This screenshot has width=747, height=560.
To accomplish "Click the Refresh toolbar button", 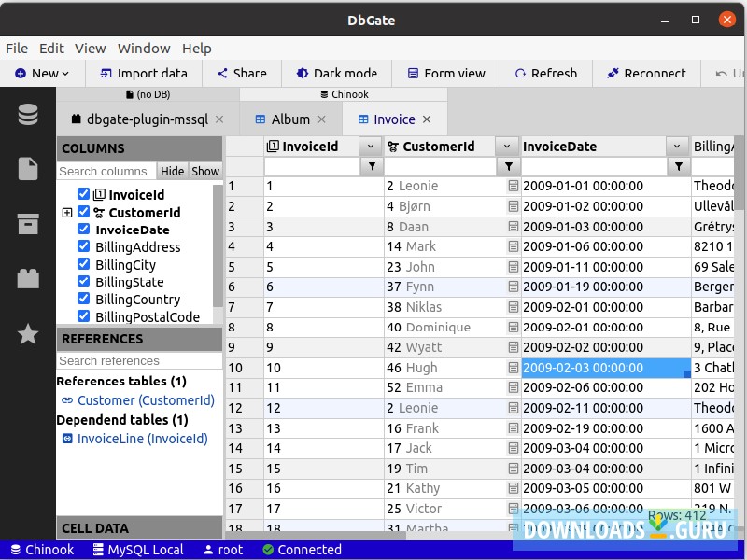I will pyautogui.click(x=545, y=73).
